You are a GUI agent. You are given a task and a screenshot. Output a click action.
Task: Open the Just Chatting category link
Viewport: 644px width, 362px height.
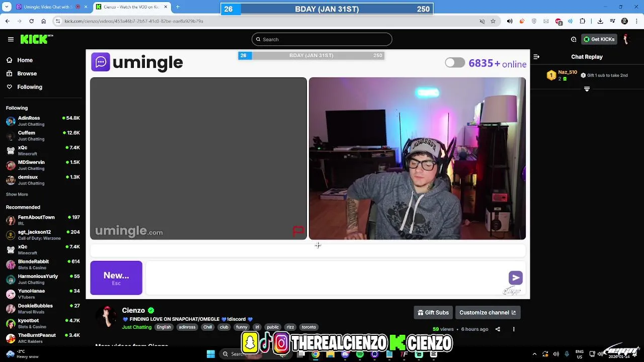(137, 327)
